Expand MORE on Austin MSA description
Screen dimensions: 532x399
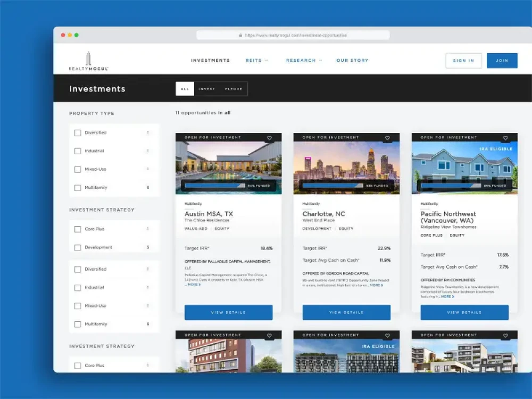(x=193, y=285)
